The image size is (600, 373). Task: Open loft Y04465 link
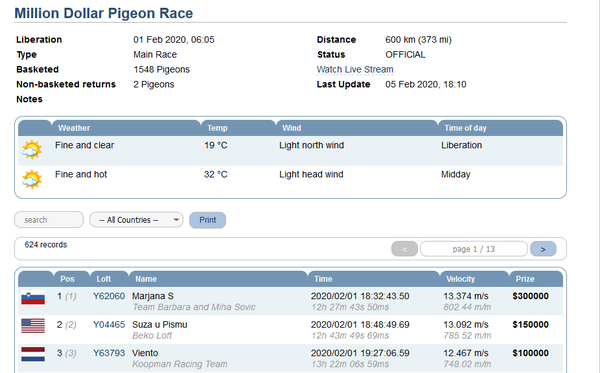109,324
